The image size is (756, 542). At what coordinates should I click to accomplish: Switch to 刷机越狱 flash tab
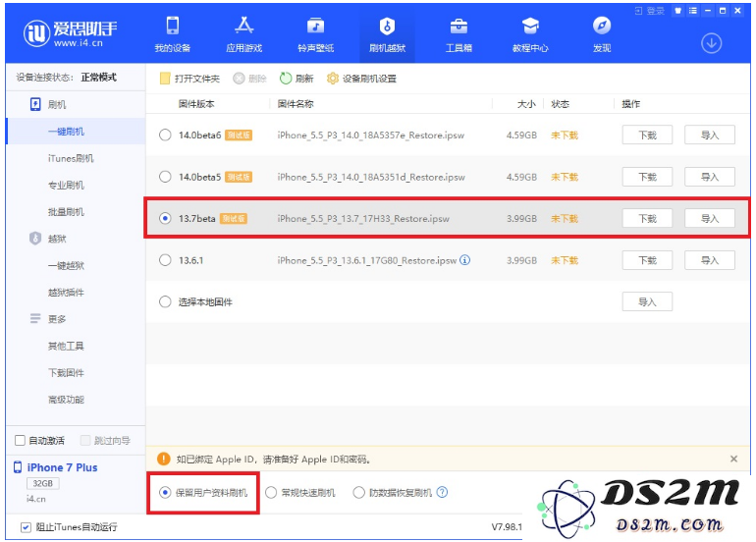(x=387, y=34)
